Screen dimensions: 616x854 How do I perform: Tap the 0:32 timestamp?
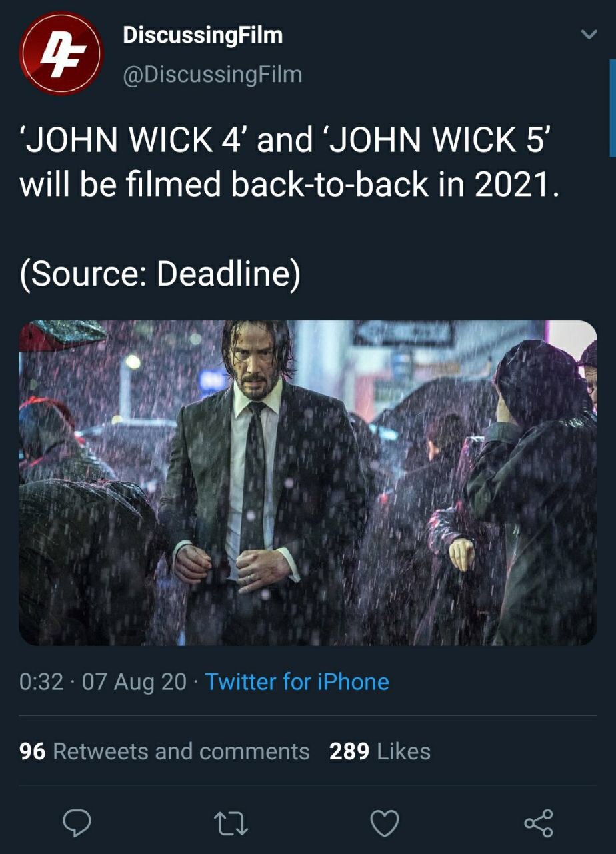[x=42, y=681]
